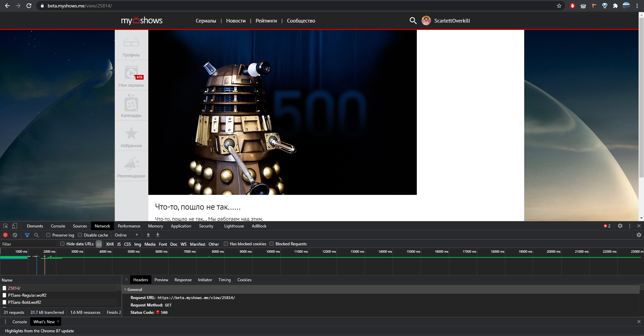Enable Preserve log checkbox
This screenshot has height=336, width=644.
48,235
